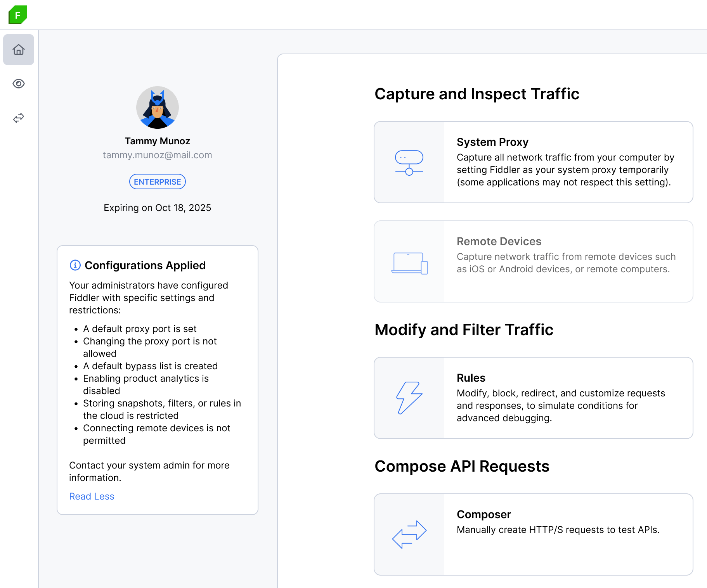Click the Compose API Requests heading
Screen dimensions: 707x588
[462, 466]
